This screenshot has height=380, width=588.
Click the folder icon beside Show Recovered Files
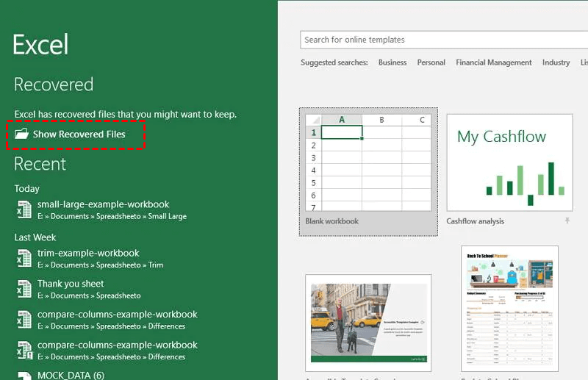[x=21, y=135]
